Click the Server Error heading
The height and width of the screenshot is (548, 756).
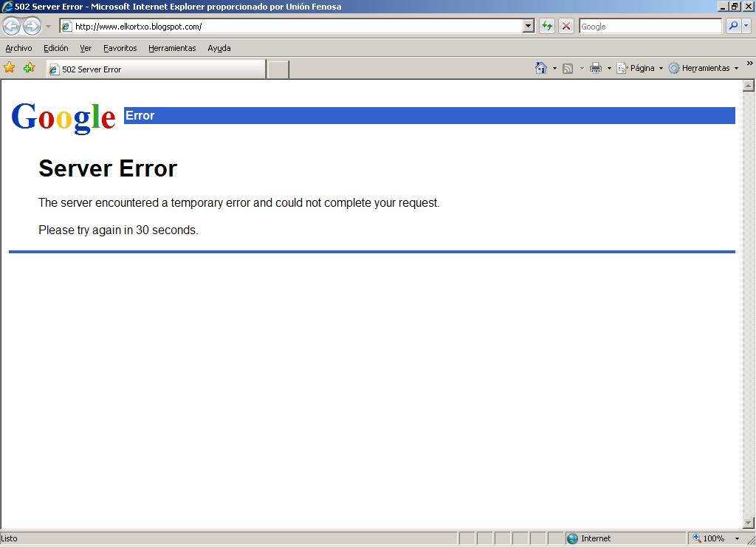[108, 168]
